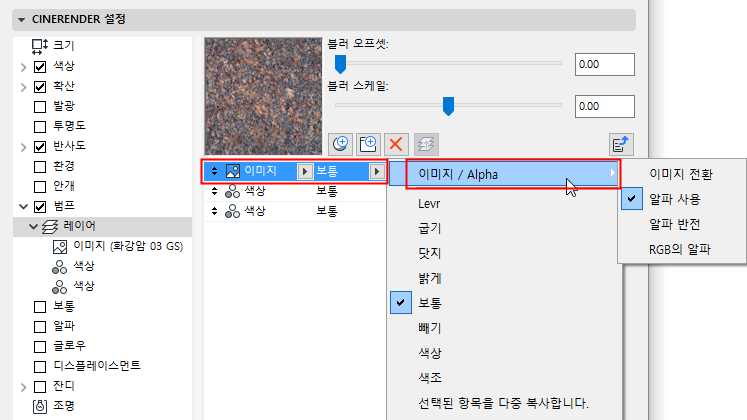Select 보통 mode text of second 색상 row
This screenshot has width=747, height=420.
[x=327, y=211]
